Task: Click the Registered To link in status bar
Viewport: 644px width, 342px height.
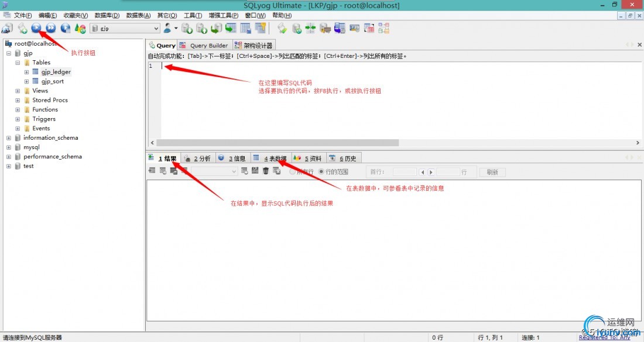Action: tap(604, 337)
